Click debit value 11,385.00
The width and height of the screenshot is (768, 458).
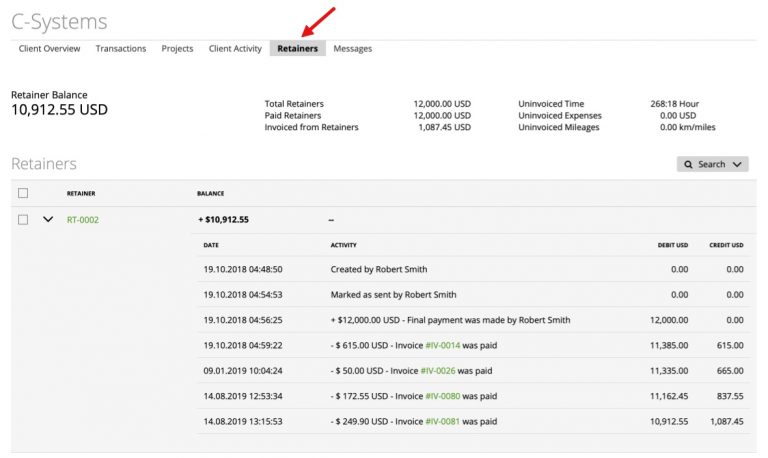pos(669,345)
